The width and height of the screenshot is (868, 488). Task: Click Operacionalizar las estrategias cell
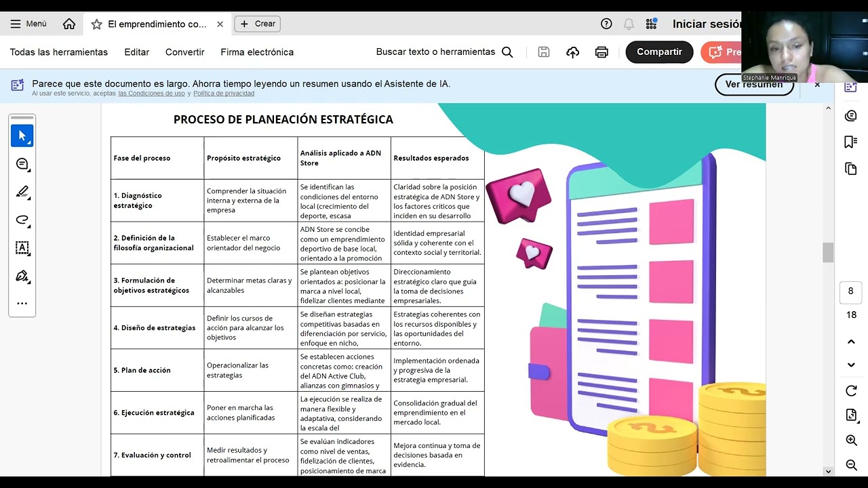point(251,370)
